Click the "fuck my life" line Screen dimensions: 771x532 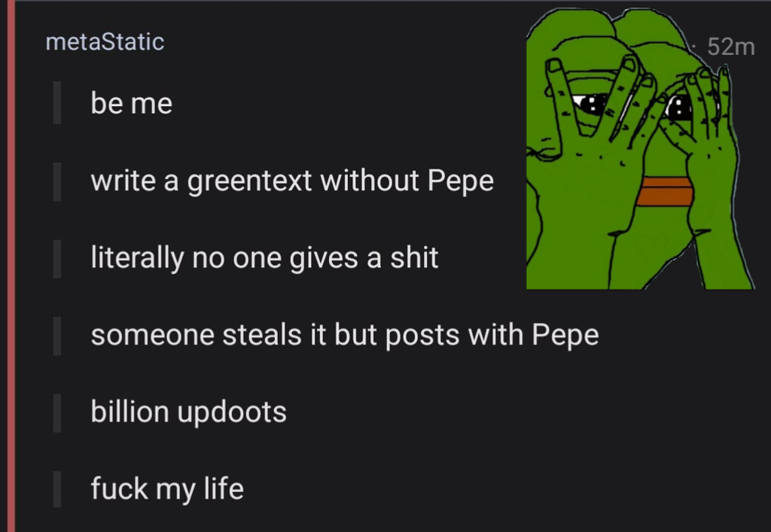(x=167, y=489)
